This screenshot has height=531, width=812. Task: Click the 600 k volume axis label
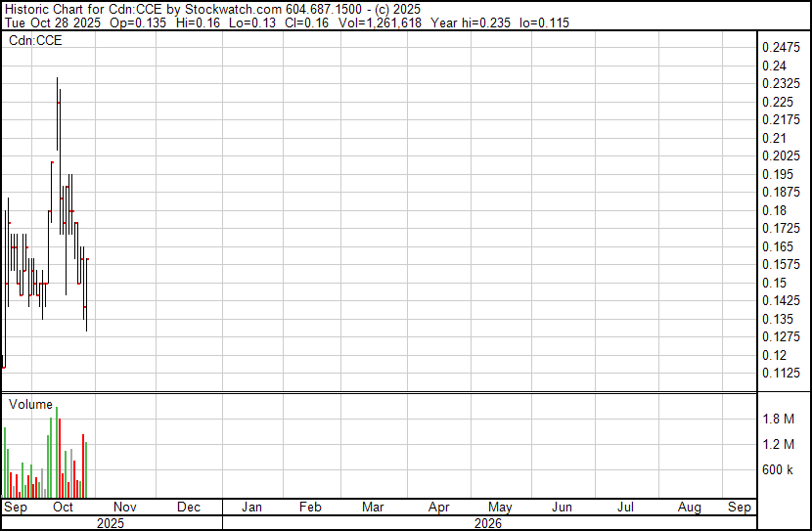[x=778, y=469]
